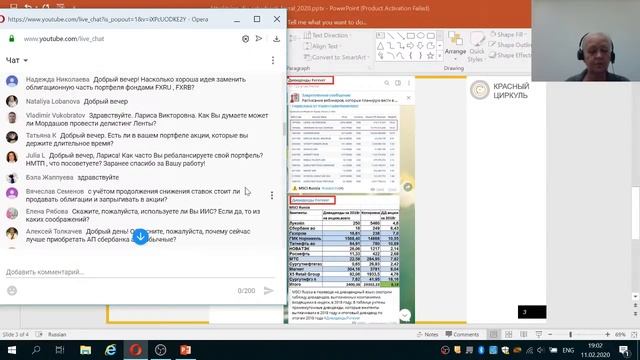Image resolution: width=640 pixels, height=360 pixels.
Task: Open the Shape Outline dropdown
Action: coord(510,45)
